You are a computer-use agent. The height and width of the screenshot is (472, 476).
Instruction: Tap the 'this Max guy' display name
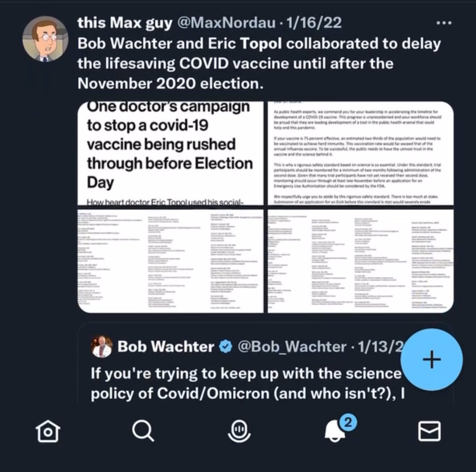click(125, 24)
